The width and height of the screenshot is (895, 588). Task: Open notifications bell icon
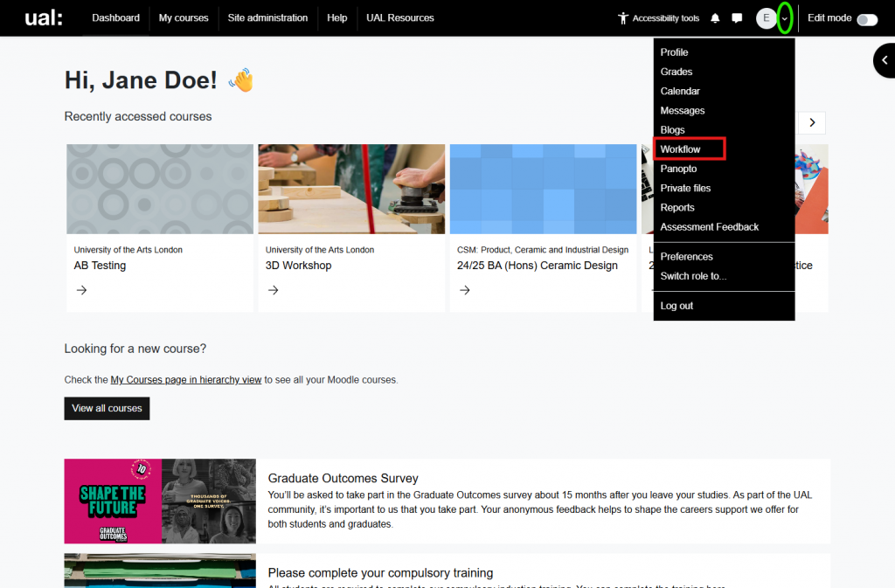click(x=715, y=18)
